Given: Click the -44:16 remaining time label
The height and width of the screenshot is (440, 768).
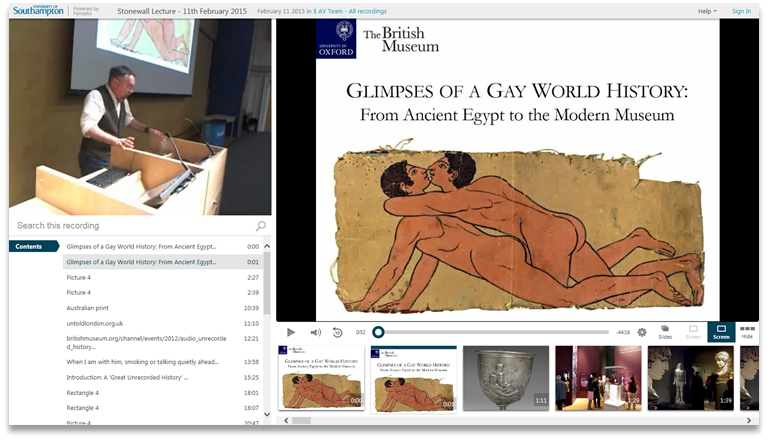Looking at the screenshot, I should [x=623, y=332].
